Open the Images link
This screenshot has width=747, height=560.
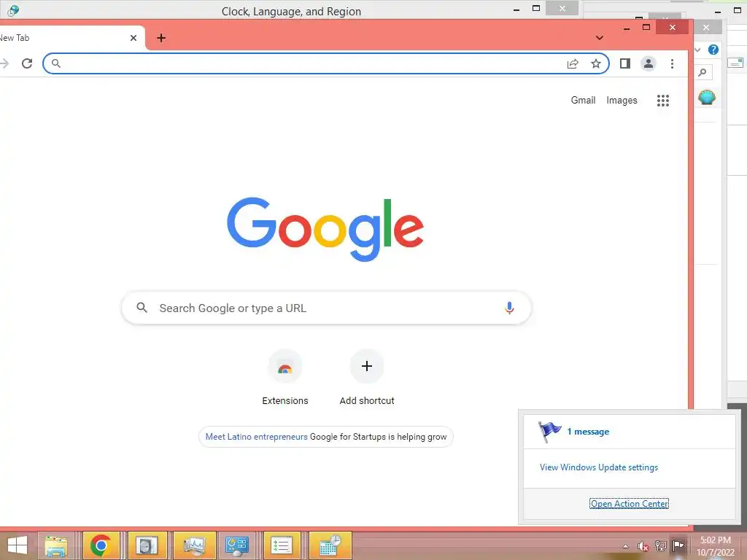pos(622,101)
